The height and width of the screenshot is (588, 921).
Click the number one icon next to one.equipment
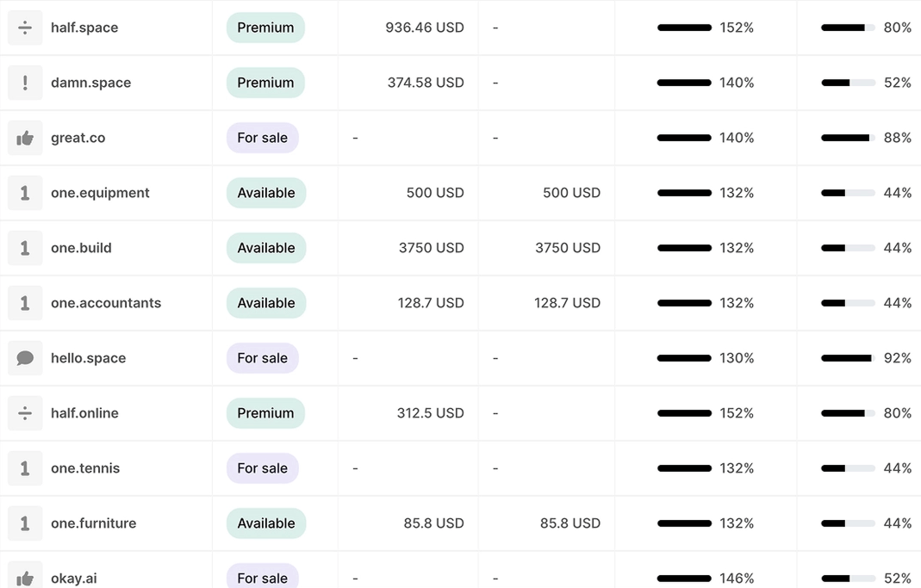[25, 193]
